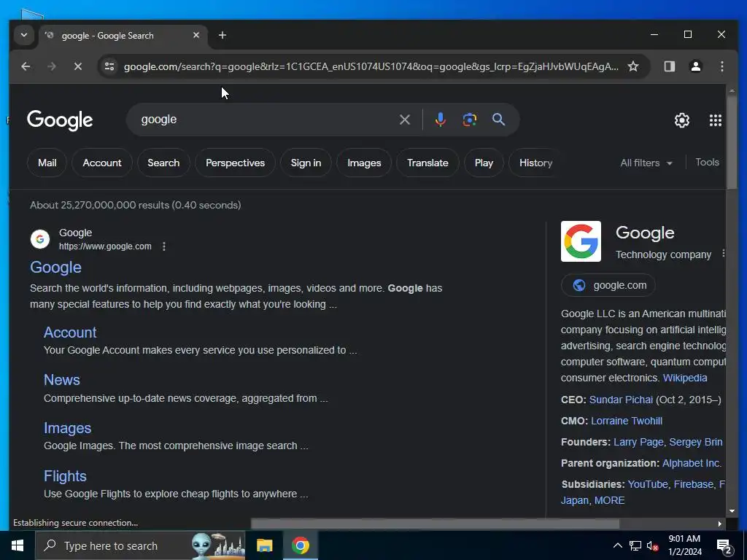Open the Larry Page link
747x560 pixels.
tap(638, 443)
